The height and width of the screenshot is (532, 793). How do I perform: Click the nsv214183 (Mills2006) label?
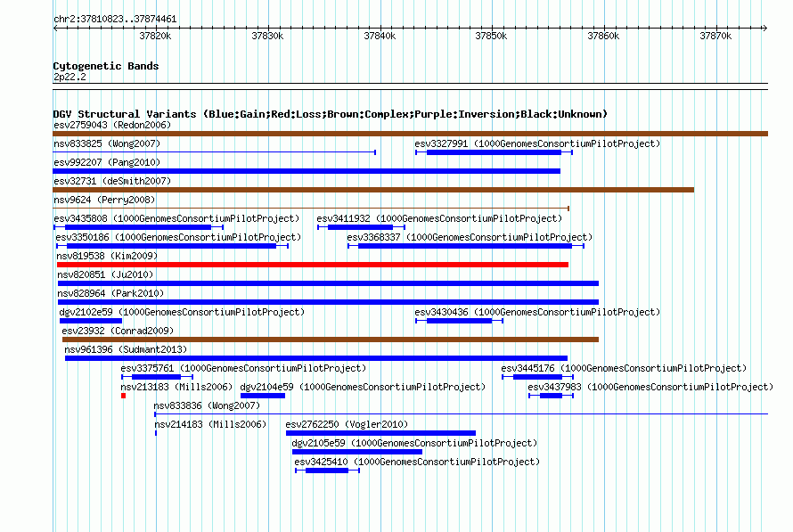[x=210, y=424]
